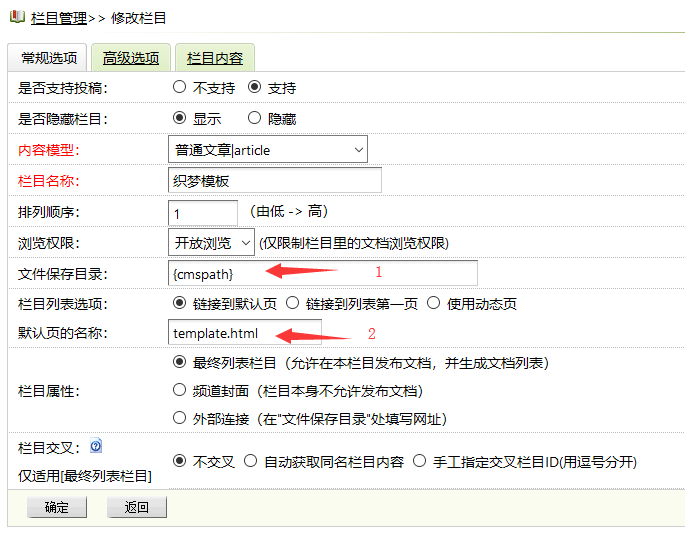Image resolution: width=685 pixels, height=542 pixels.
Task: Select 自动获取同名栏目内容 option
Action: (252, 462)
